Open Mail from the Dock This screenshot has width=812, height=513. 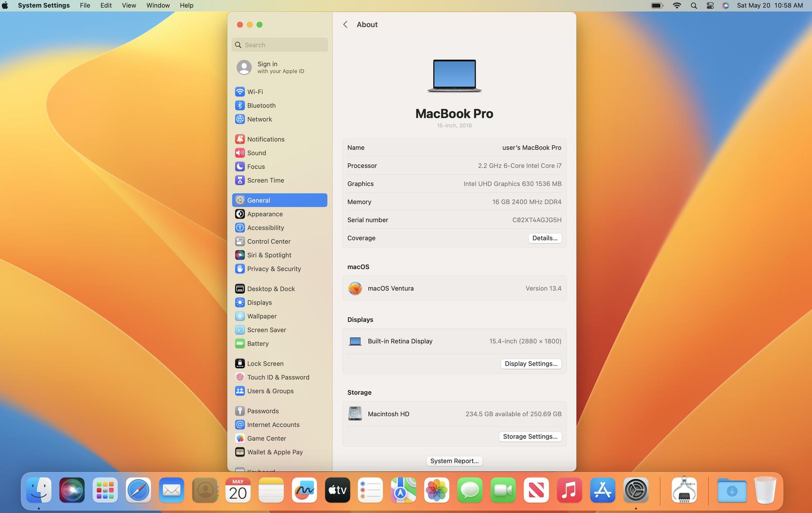(x=171, y=490)
